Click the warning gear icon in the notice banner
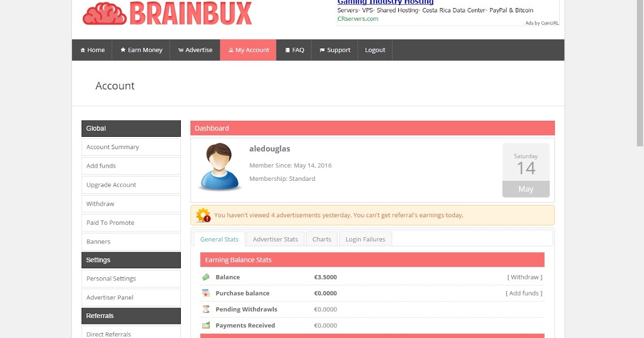Screen dimensions: 644x338 203,214
